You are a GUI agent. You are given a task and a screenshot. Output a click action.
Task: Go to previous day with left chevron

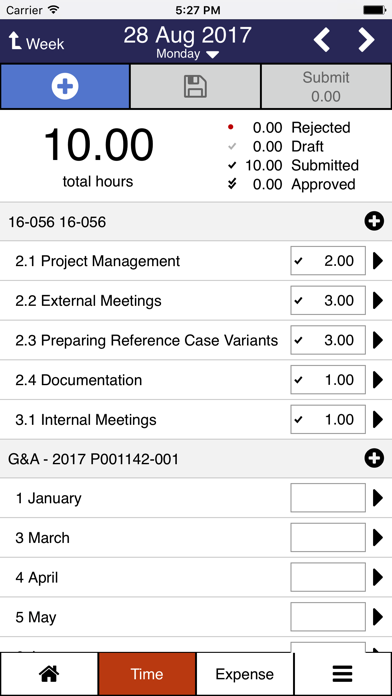tap(322, 40)
